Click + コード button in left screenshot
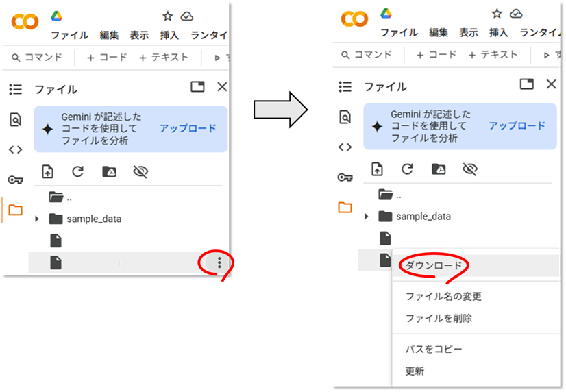 pos(107,58)
